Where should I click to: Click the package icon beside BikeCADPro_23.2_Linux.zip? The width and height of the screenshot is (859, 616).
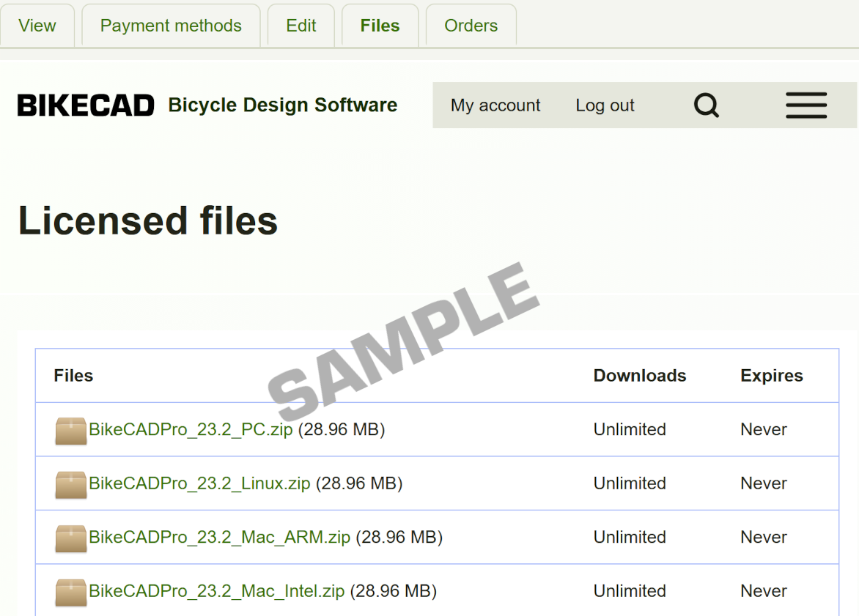pyautogui.click(x=70, y=485)
